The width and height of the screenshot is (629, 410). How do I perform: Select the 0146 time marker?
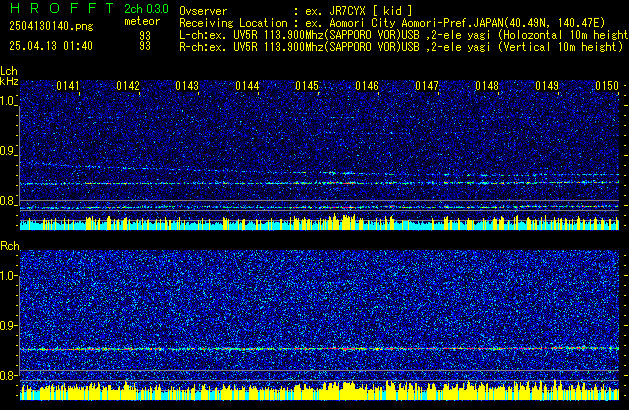pos(367,86)
